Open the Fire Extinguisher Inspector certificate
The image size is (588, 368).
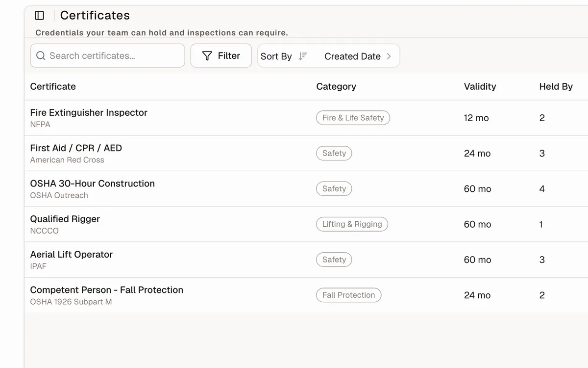tap(89, 112)
